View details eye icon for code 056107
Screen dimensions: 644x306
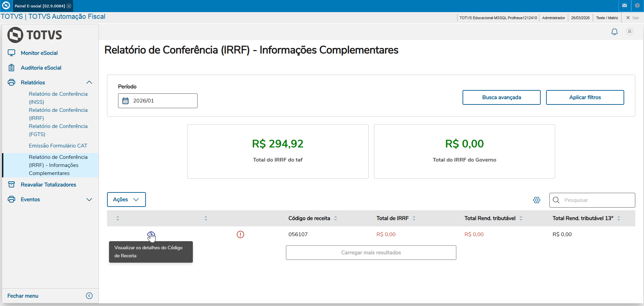tap(151, 234)
